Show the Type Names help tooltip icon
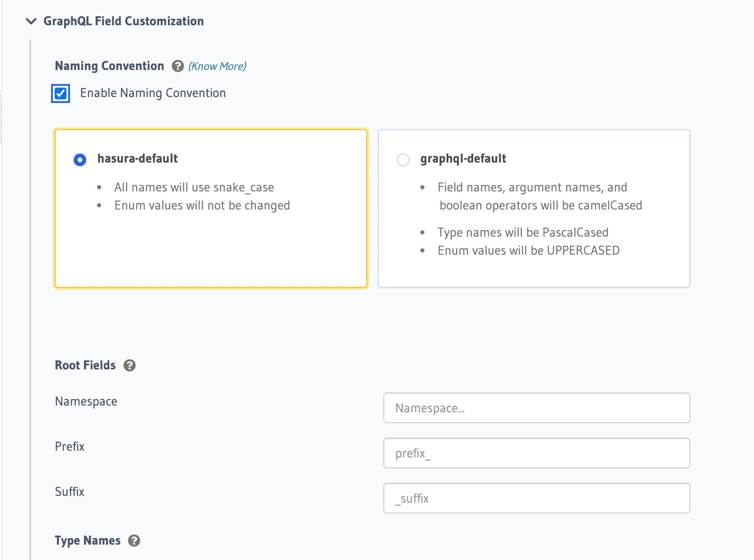This screenshot has height=560, width=754. 134,541
